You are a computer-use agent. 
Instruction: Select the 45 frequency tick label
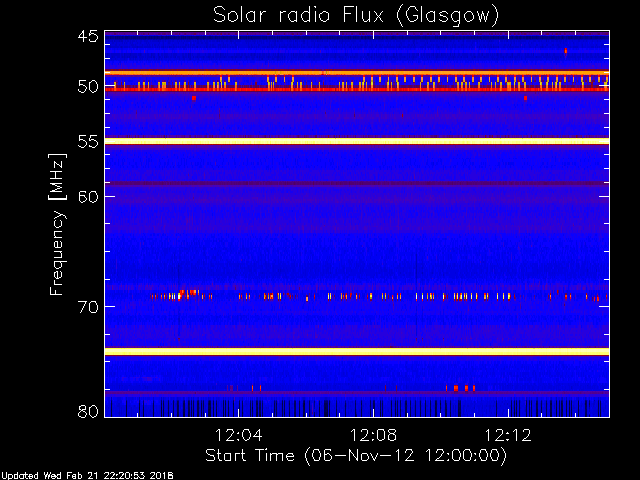click(88, 36)
